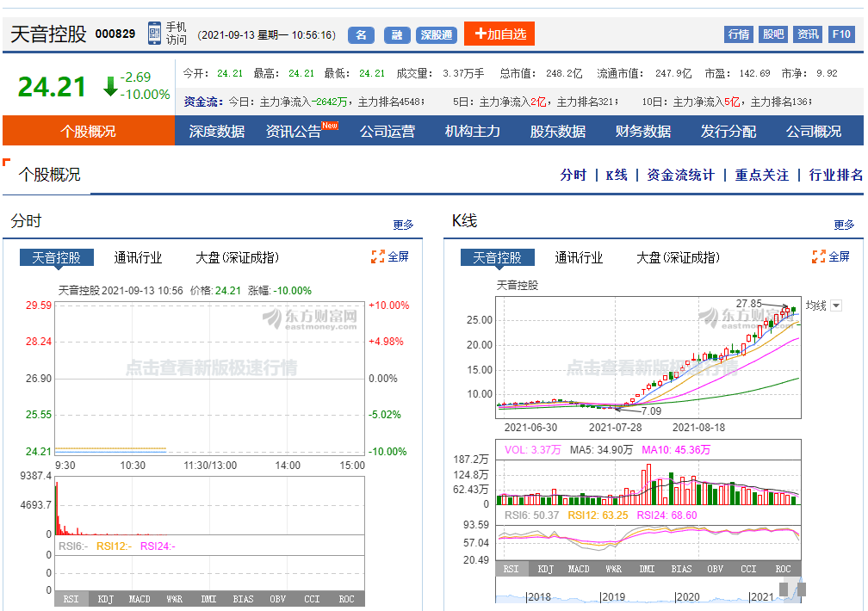This screenshot has width=868, height=611.
Task: Select 天音控股 tab in K线 chart
Action: pyautogui.click(x=497, y=257)
